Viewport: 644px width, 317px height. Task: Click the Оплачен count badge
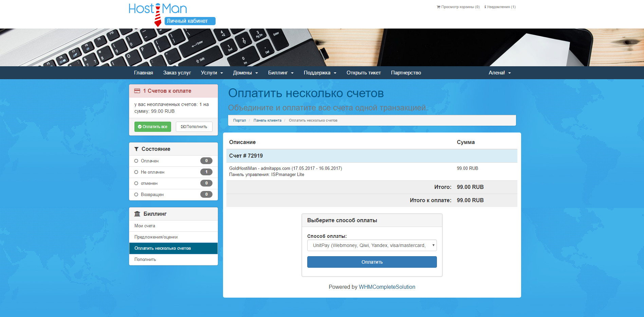(x=206, y=161)
